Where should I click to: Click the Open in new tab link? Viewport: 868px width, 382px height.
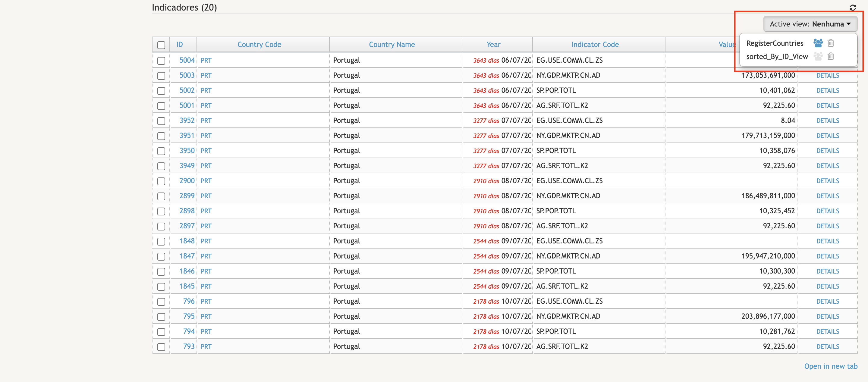pyautogui.click(x=831, y=366)
